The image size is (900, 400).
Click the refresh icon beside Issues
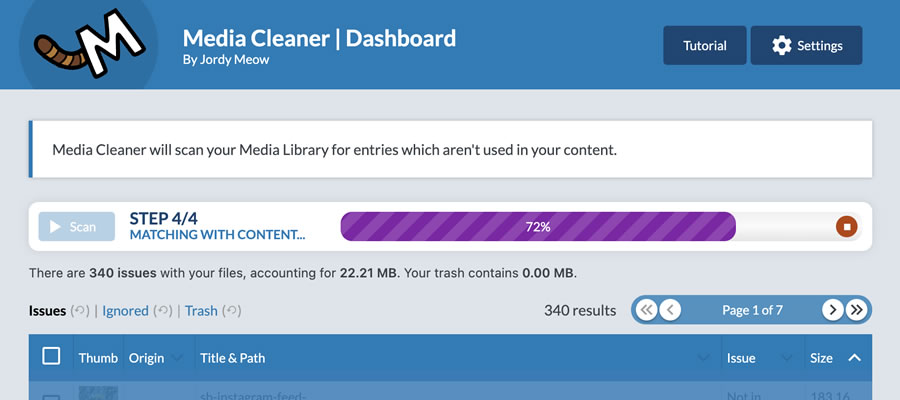tap(79, 311)
